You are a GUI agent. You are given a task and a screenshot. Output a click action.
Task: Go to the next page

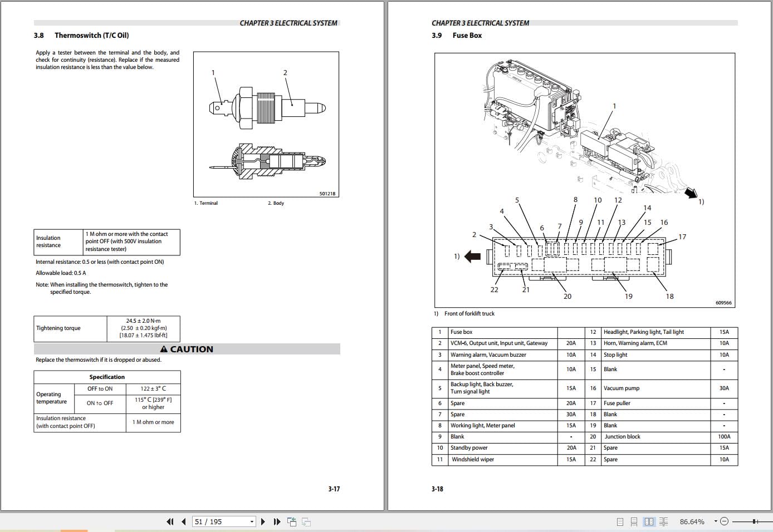[x=263, y=521]
